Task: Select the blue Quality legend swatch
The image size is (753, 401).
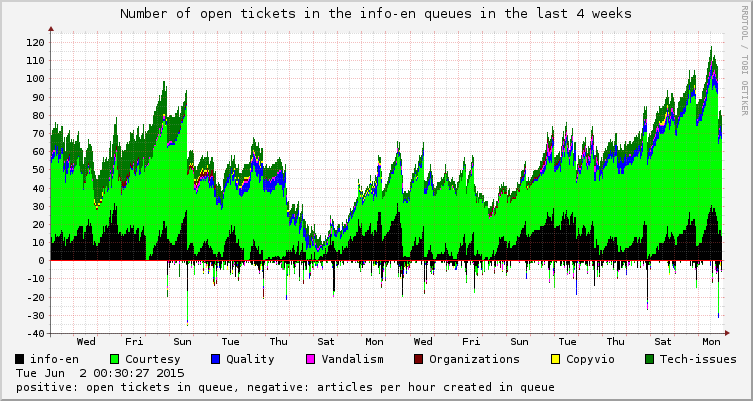Action: pos(216,359)
